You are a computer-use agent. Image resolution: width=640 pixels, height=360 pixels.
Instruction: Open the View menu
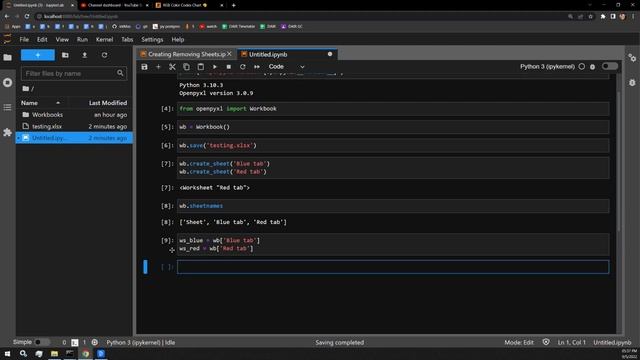click(62, 40)
